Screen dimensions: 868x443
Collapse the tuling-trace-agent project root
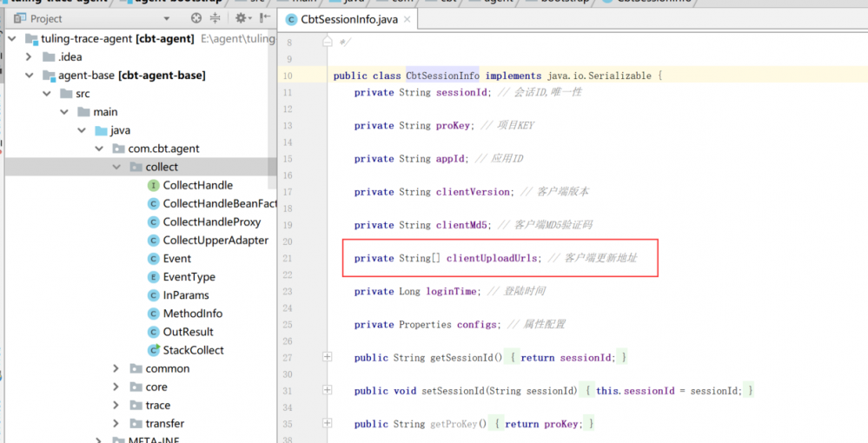click(12, 39)
